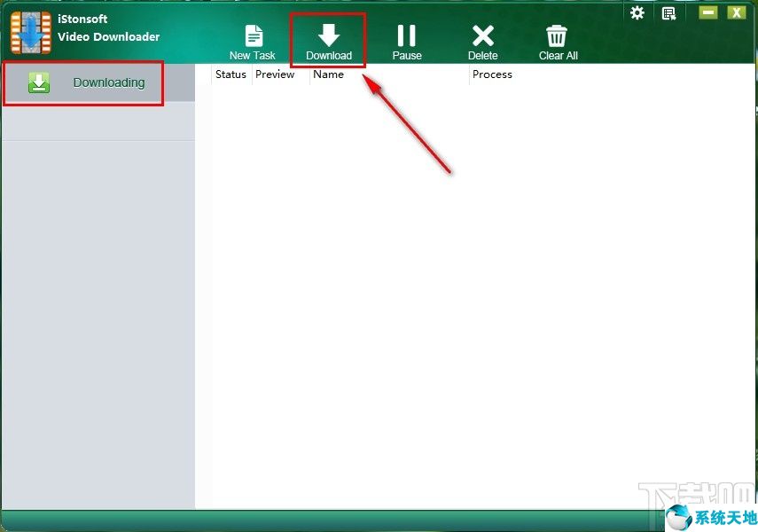This screenshot has width=758, height=532.
Task: Open the task list icon near settings
Action: click(668, 12)
